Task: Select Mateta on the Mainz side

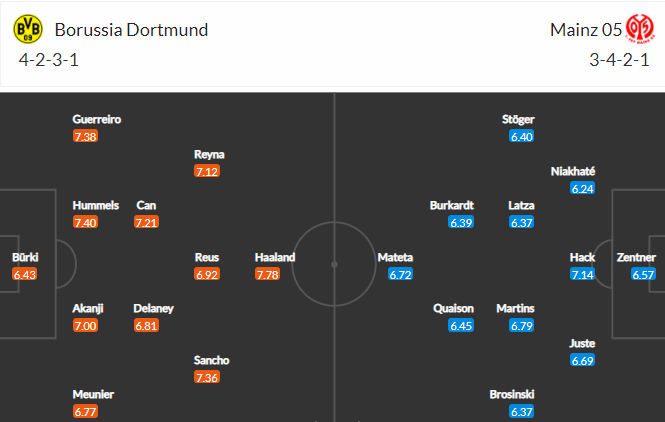Action: pyautogui.click(x=395, y=257)
